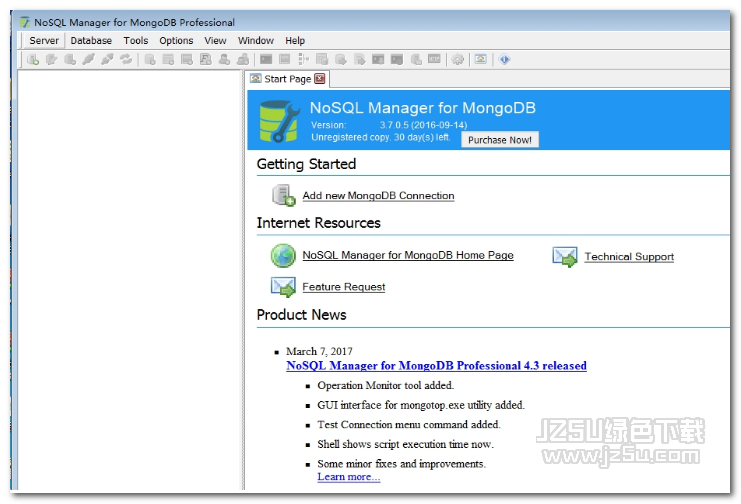Follow the Learn more... link
Screen dimensions: 741x504
349,477
